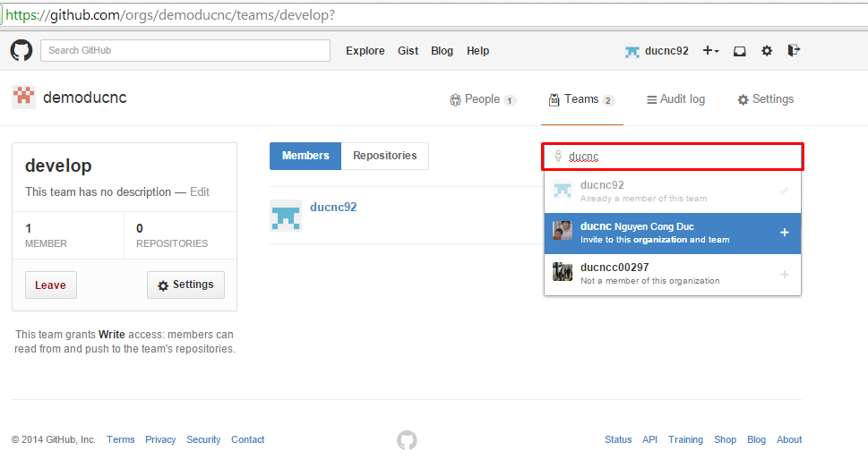Click the Leave team button
Image resolution: width=868 pixels, height=468 pixels.
coord(51,285)
